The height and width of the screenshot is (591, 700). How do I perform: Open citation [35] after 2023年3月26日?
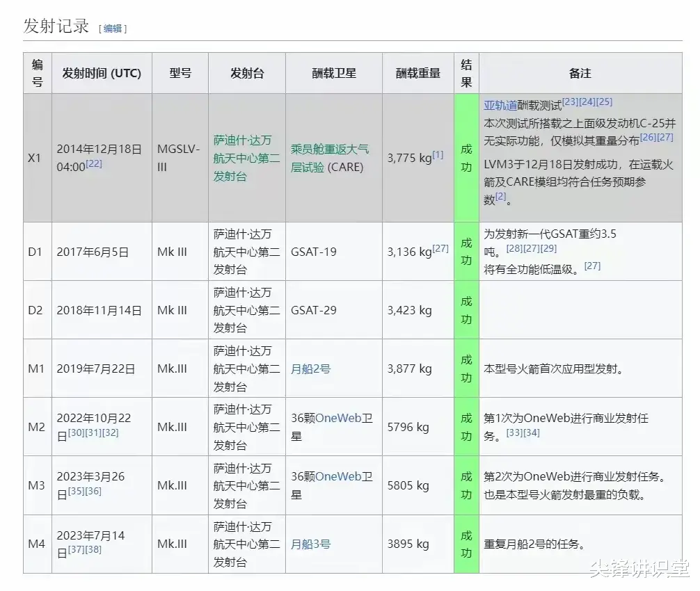click(x=77, y=491)
